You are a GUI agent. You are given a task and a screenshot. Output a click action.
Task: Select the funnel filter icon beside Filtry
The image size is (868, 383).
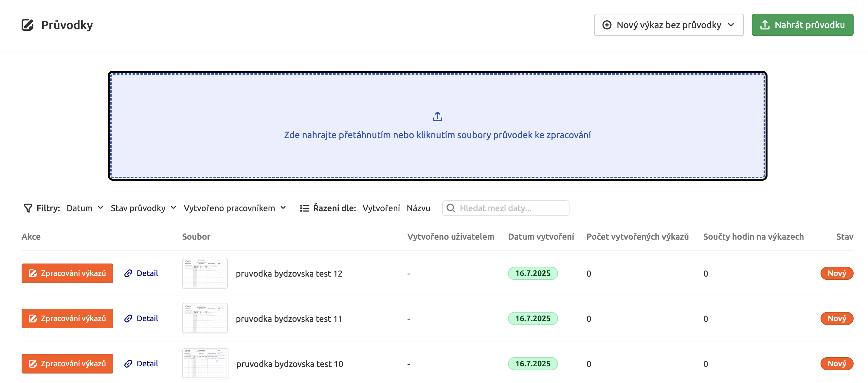click(x=28, y=208)
